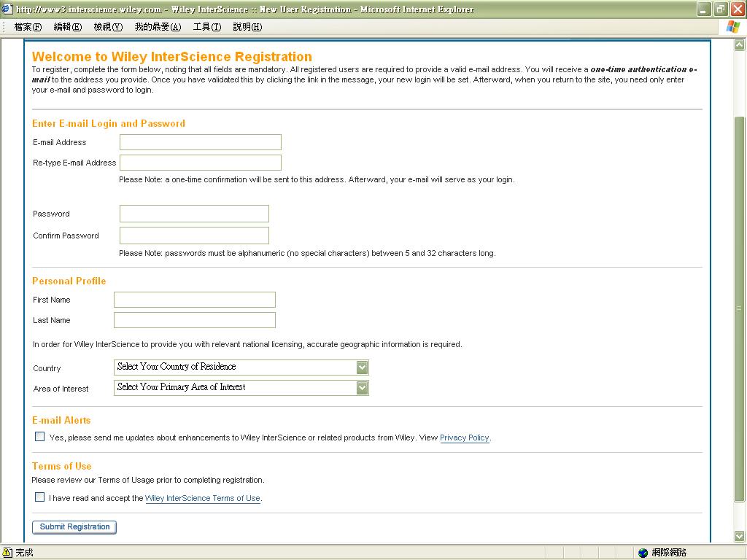Open the 檢視(V) menu
The height and width of the screenshot is (560, 747).
tap(108, 27)
